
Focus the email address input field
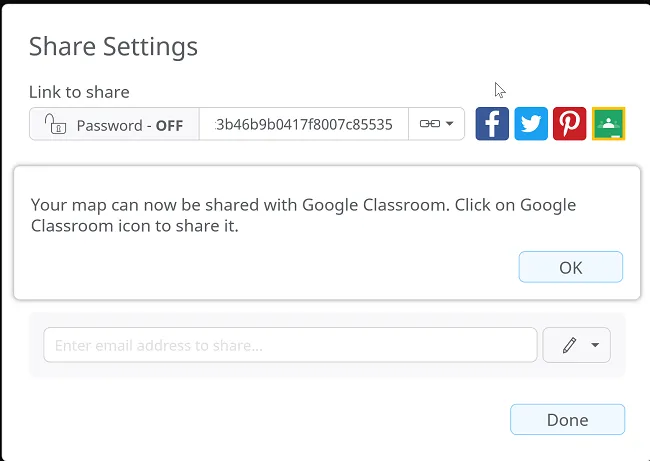(x=290, y=345)
